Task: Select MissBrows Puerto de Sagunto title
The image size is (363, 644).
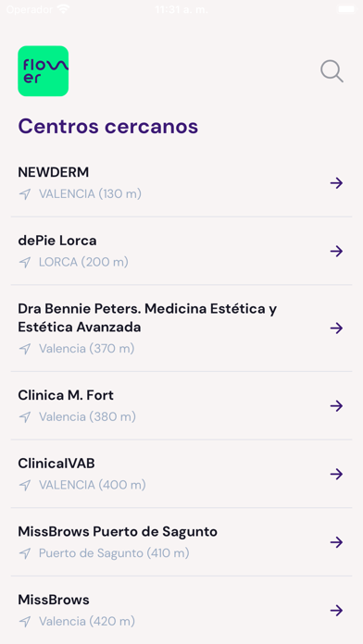Action: point(118,532)
